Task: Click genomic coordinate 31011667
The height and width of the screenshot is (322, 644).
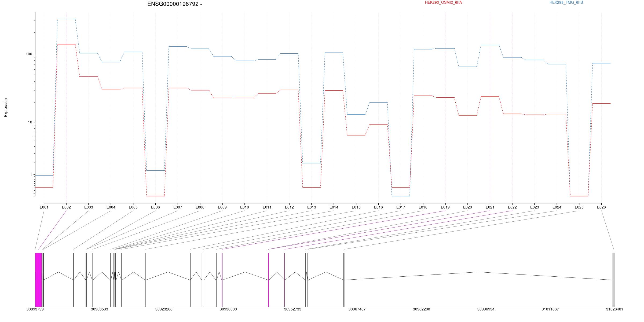Action: tap(550, 309)
